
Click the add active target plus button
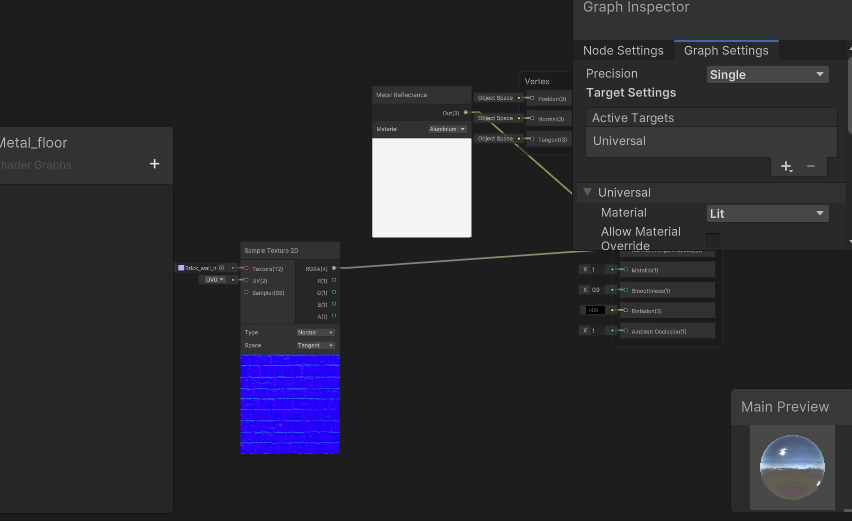pos(786,167)
